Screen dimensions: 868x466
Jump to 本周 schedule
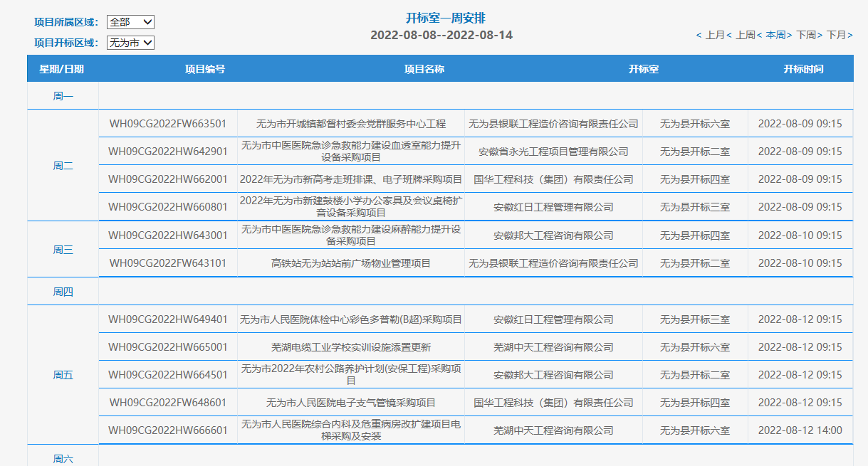pyautogui.click(x=775, y=35)
